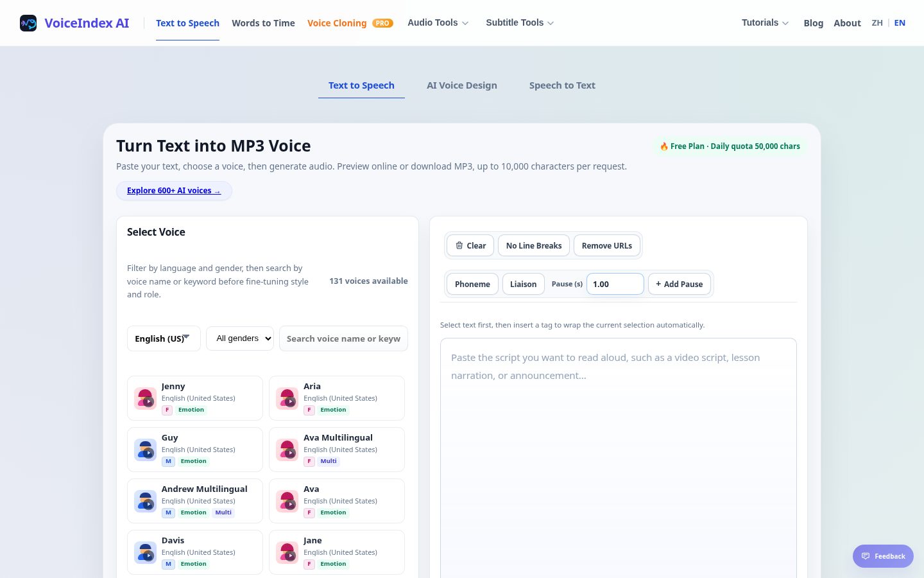Open the Audio Tools dropdown menu
The height and width of the screenshot is (578, 924).
(438, 22)
